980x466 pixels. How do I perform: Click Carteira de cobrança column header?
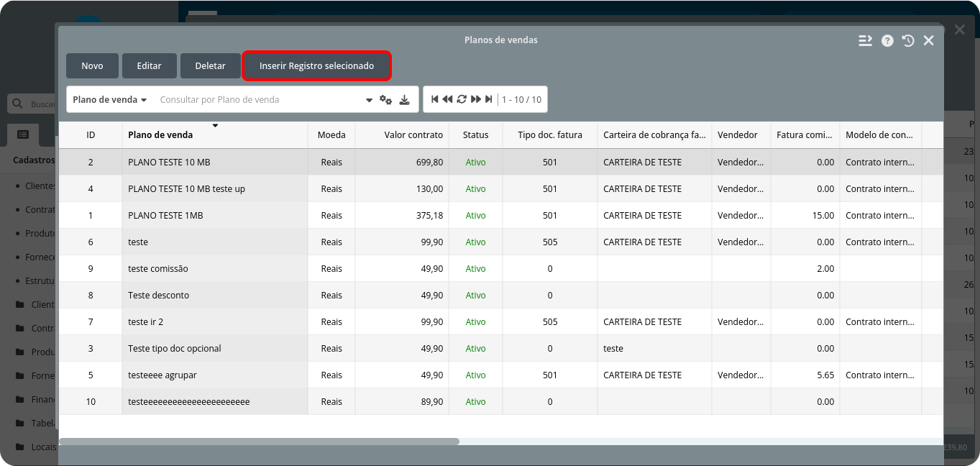[655, 134]
